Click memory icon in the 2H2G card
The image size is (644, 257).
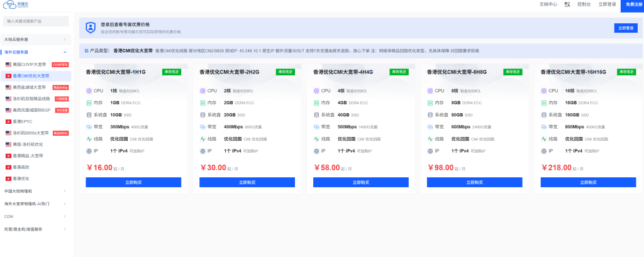coord(203,102)
